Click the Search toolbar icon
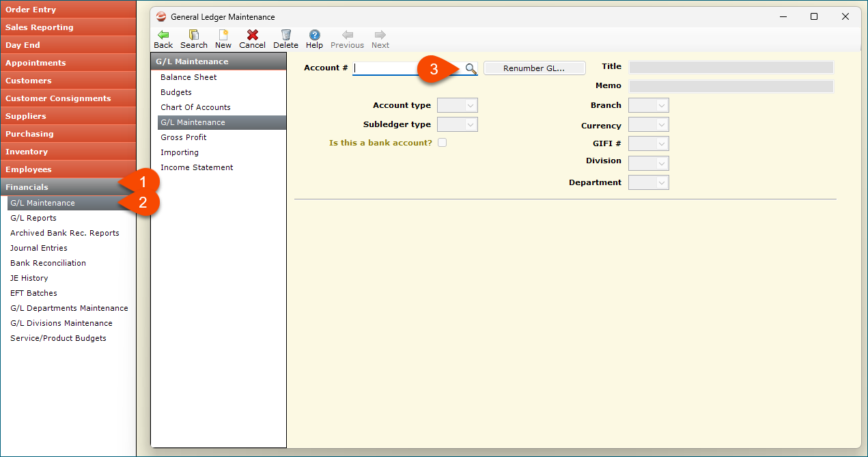Image resolution: width=868 pixels, height=457 pixels. (194, 35)
